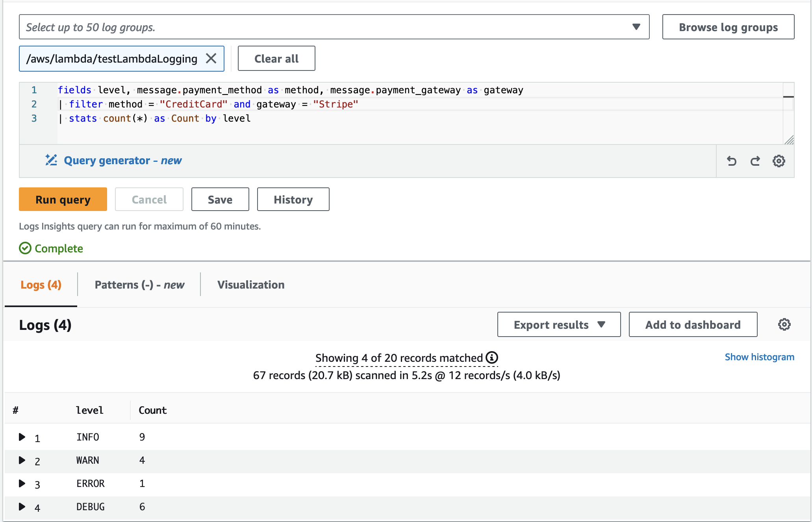Open the Query generator wand icon
812x522 pixels.
pos(51,160)
